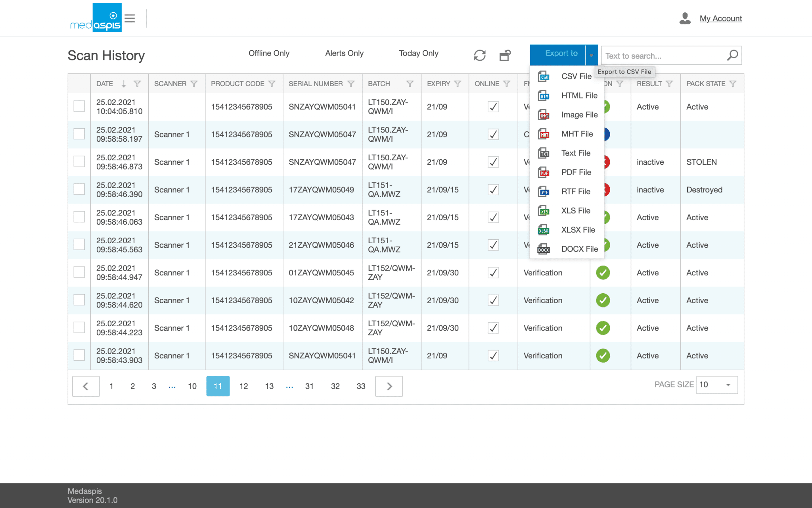Apply the Offline Only filter
The image size is (812, 508).
coord(269,53)
